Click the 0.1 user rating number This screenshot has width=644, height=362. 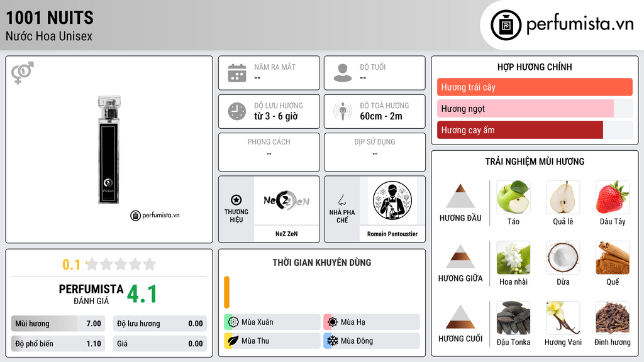click(72, 265)
